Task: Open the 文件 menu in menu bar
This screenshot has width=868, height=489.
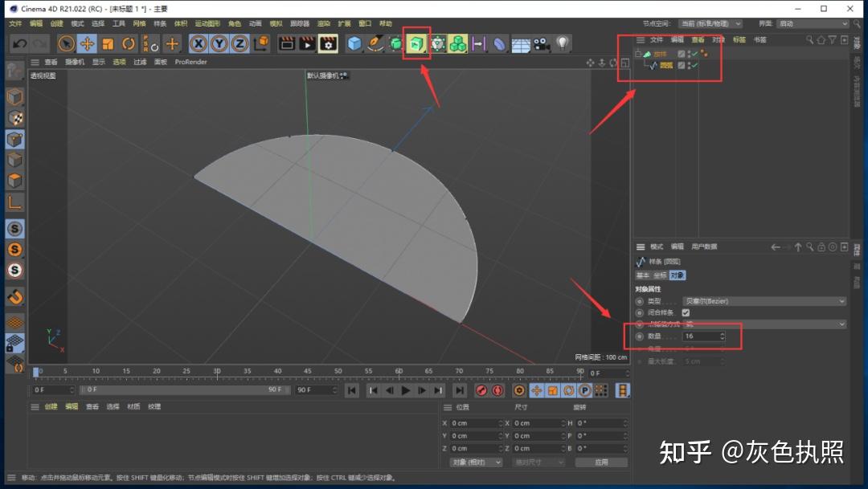Action: 15,24
